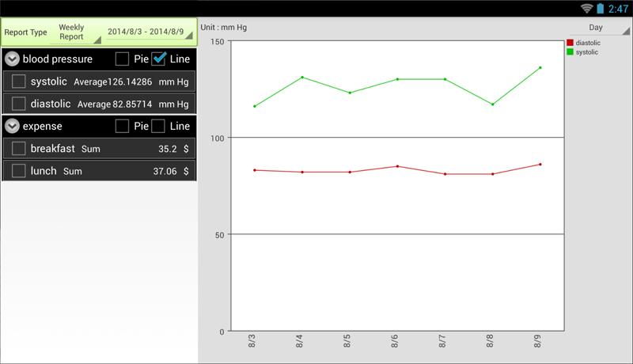633x364 pixels.
Task: Tick the systolic checkbox
Action: tap(18, 82)
